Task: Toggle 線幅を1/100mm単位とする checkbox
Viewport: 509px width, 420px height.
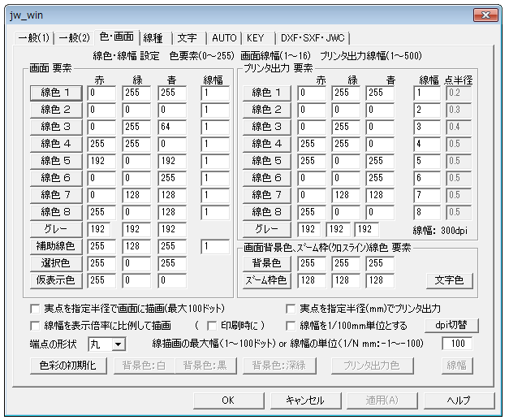Action: click(x=290, y=326)
